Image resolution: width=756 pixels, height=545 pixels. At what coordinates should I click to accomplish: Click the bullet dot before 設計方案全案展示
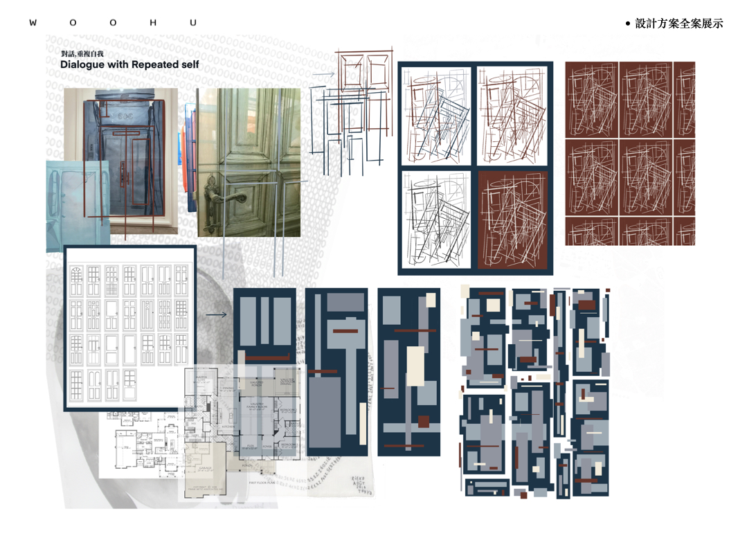pos(627,24)
